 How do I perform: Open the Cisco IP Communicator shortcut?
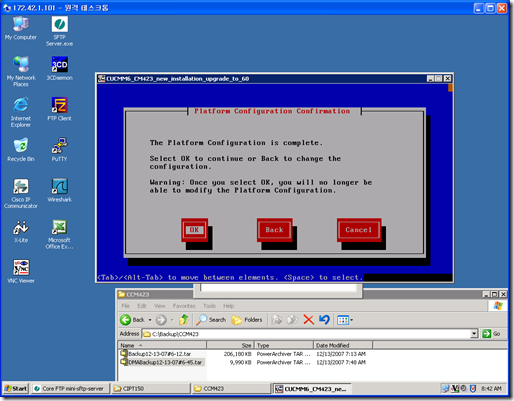point(21,193)
